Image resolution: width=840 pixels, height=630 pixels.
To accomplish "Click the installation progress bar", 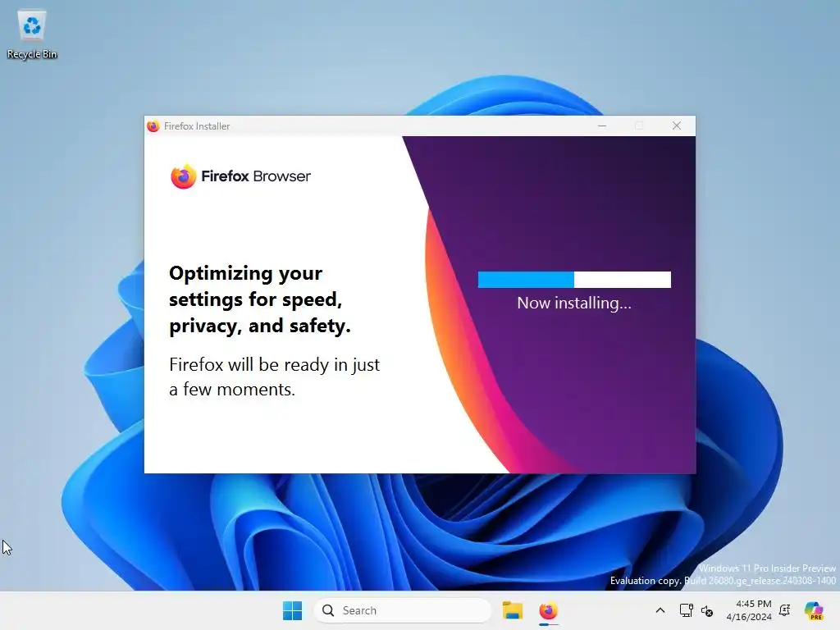I will 574,279.
